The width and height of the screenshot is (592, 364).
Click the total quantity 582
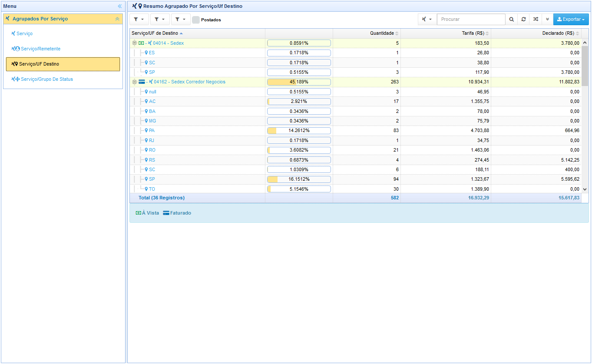tap(395, 198)
